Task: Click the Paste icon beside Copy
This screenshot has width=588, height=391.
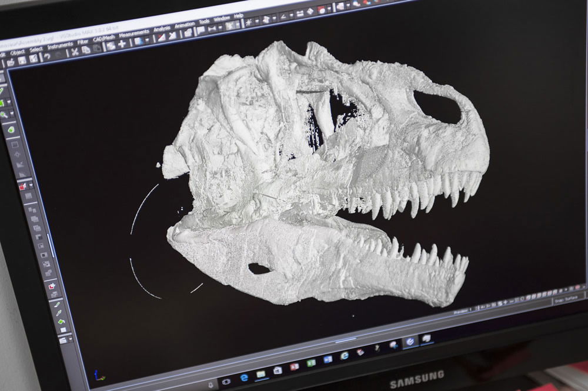Action: point(97,48)
